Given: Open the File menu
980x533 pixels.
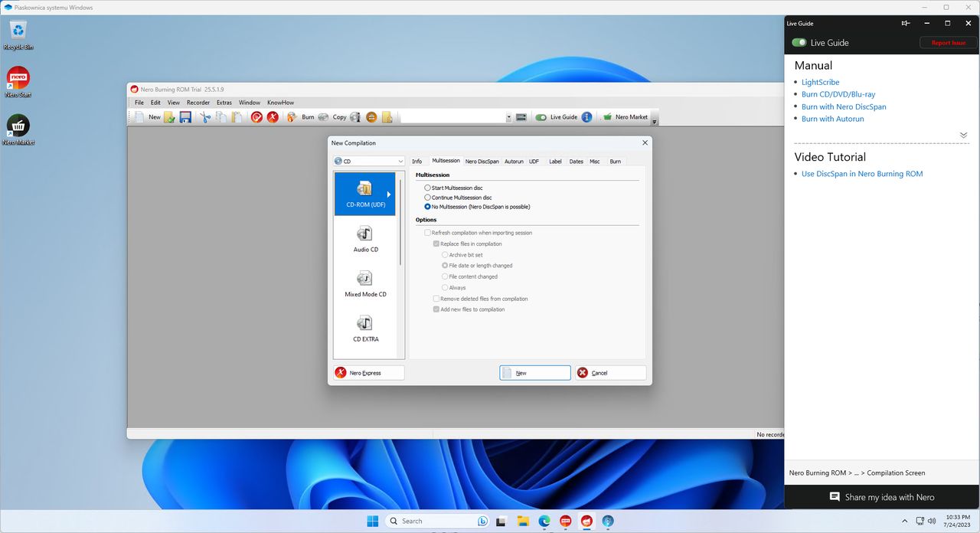Looking at the screenshot, I should (x=139, y=102).
